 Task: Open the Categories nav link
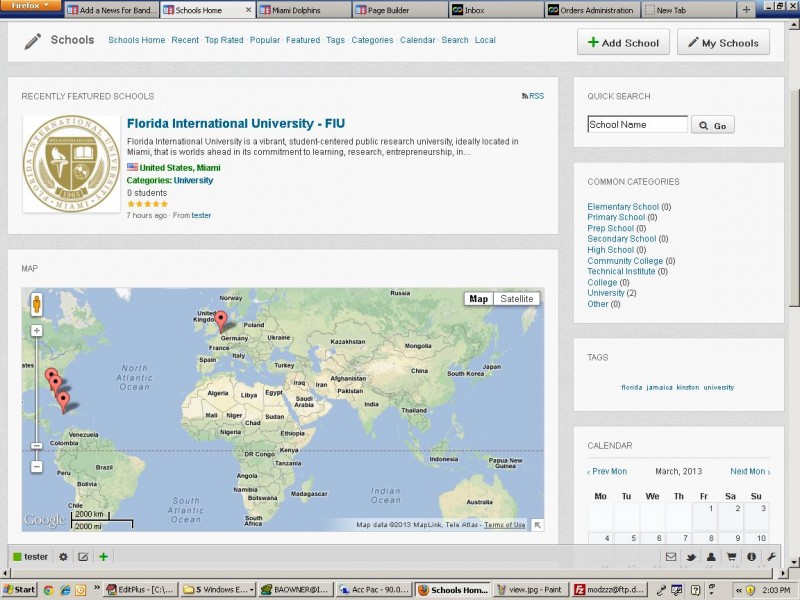(372, 40)
